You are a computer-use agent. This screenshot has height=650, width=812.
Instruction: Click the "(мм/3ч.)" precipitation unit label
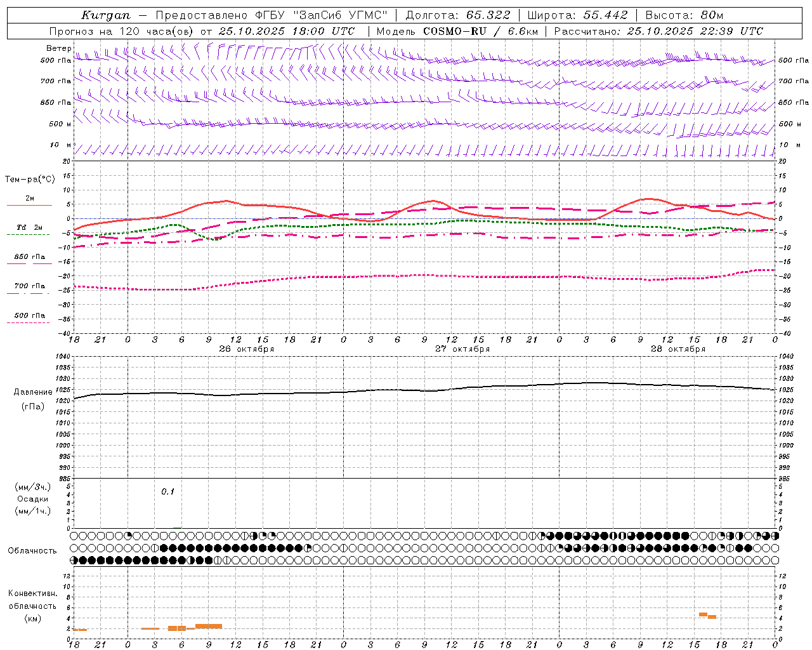(33, 487)
